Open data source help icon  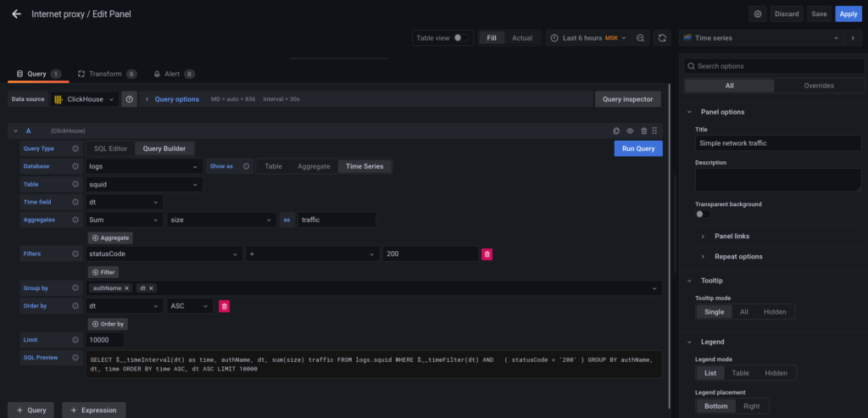(130, 99)
